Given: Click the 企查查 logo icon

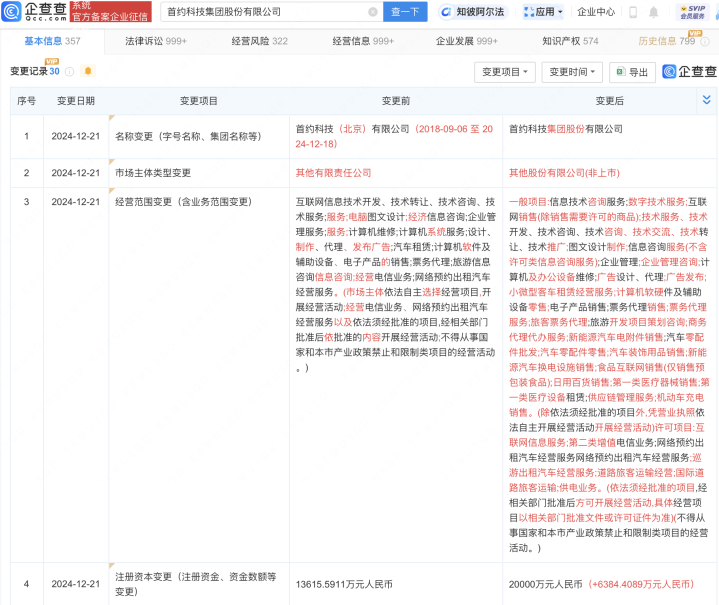Looking at the screenshot, I should tap(11, 11).
